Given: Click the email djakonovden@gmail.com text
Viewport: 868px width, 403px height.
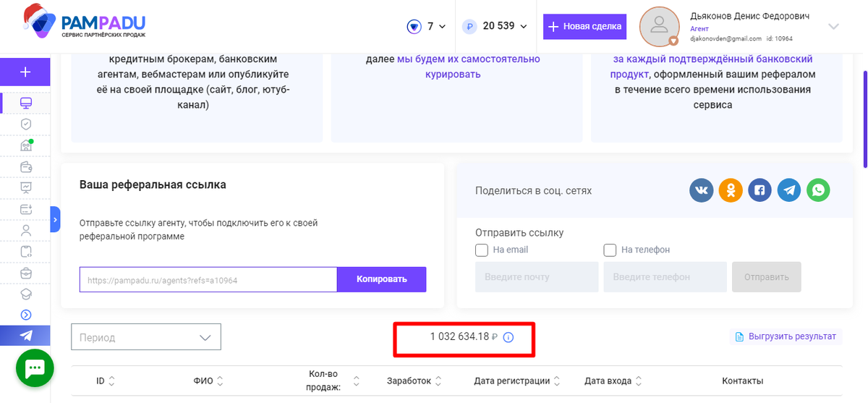Looking at the screenshot, I should 726,38.
